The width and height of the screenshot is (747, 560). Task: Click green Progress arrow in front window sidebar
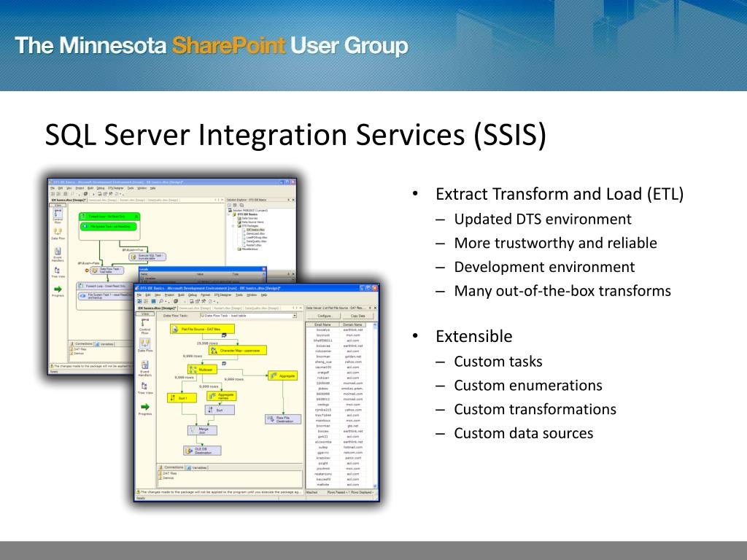point(145,407)
